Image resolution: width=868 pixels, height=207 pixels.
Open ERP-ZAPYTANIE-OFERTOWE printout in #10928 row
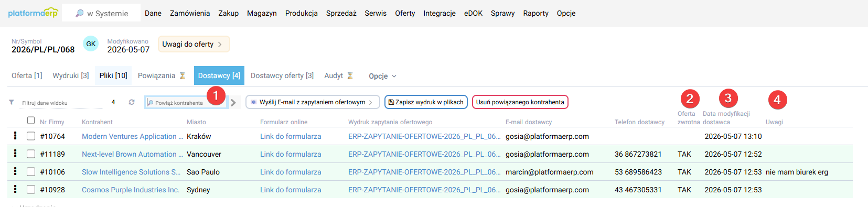pos(424,190)
